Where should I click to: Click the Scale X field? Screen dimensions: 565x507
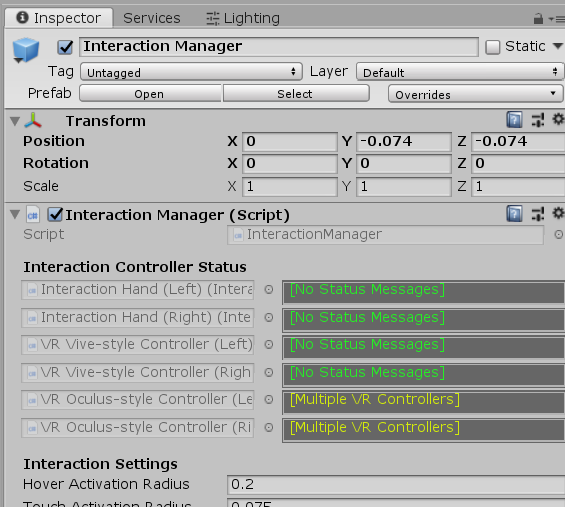290,187
